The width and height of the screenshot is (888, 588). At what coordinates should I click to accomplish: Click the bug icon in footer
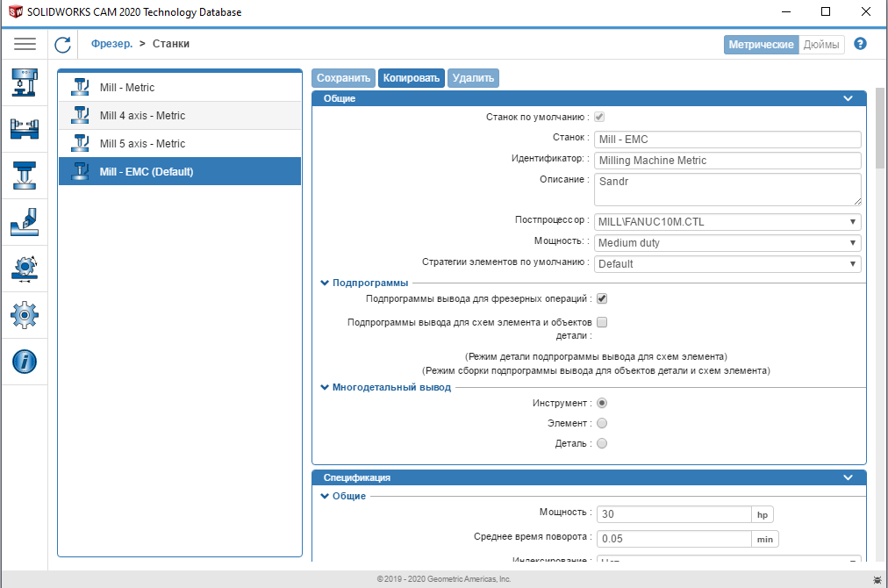point(877,579)
